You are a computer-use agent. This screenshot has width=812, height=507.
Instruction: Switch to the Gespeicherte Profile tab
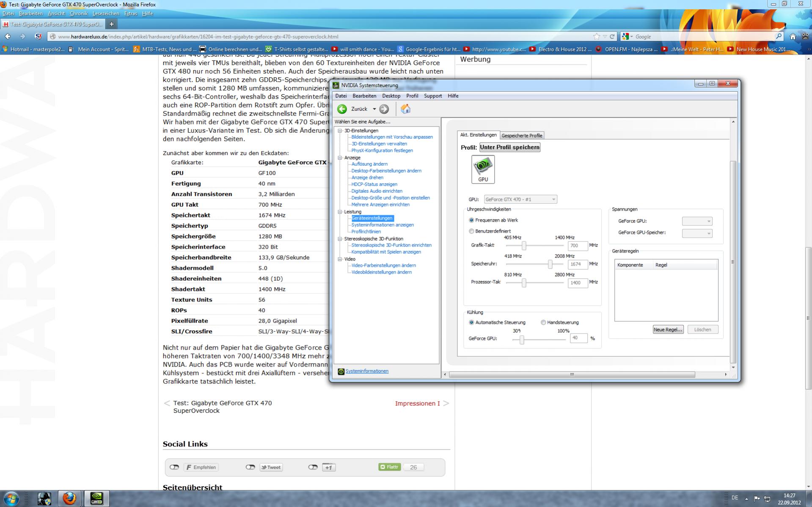tap(522, 136)
